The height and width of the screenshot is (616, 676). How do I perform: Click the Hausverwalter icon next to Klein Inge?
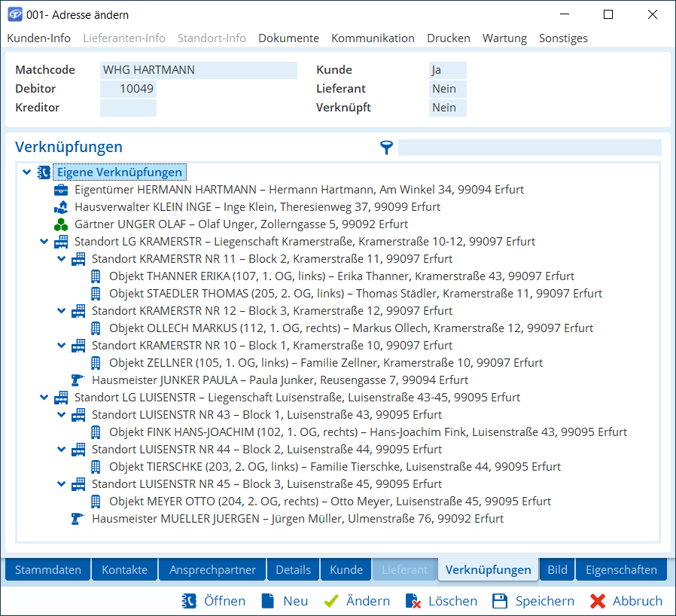pyautogui.click(x=61, y=207)
